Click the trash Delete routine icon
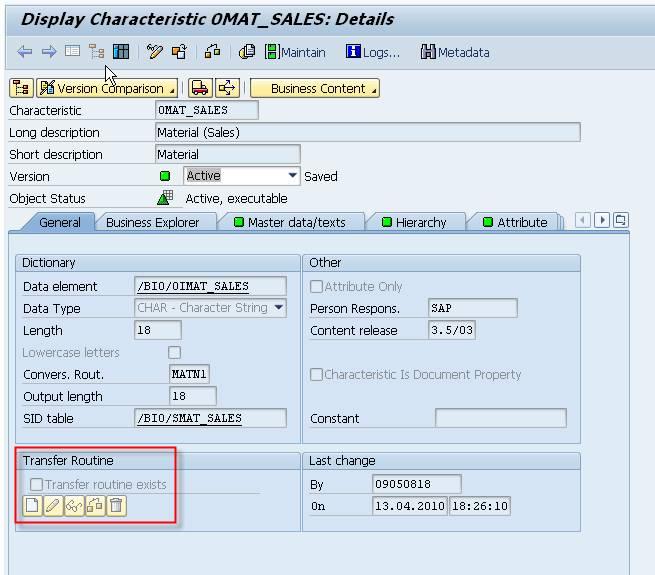This screenshot has width=655, height=575. 116,507
